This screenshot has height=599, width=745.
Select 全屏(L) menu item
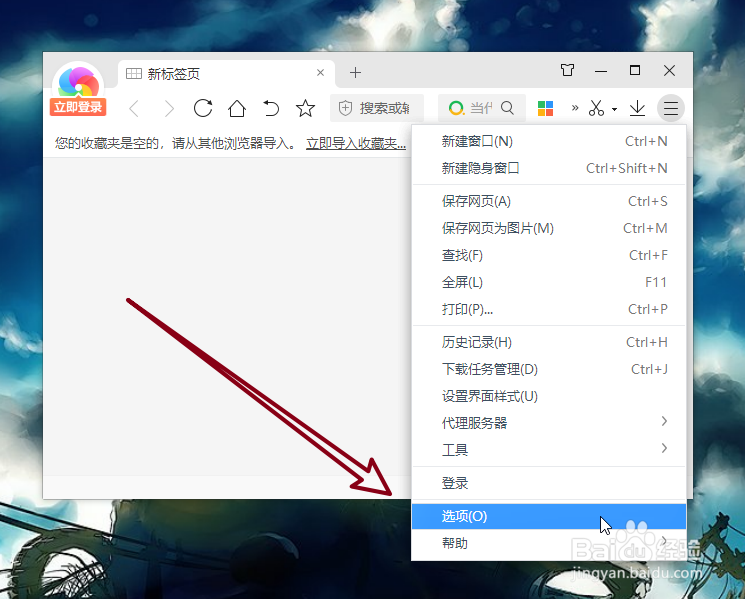click(x=549, y=283)
